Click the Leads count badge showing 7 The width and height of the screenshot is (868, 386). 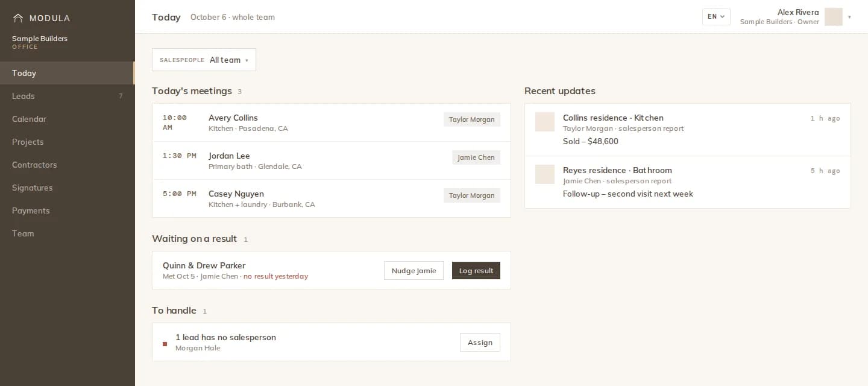coord(121,96)
